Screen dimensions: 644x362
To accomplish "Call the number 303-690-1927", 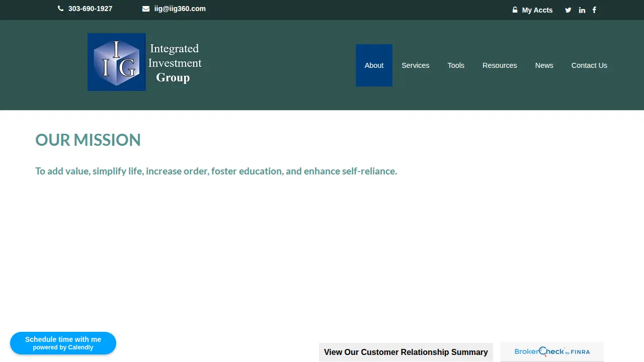I will (90, 9).
